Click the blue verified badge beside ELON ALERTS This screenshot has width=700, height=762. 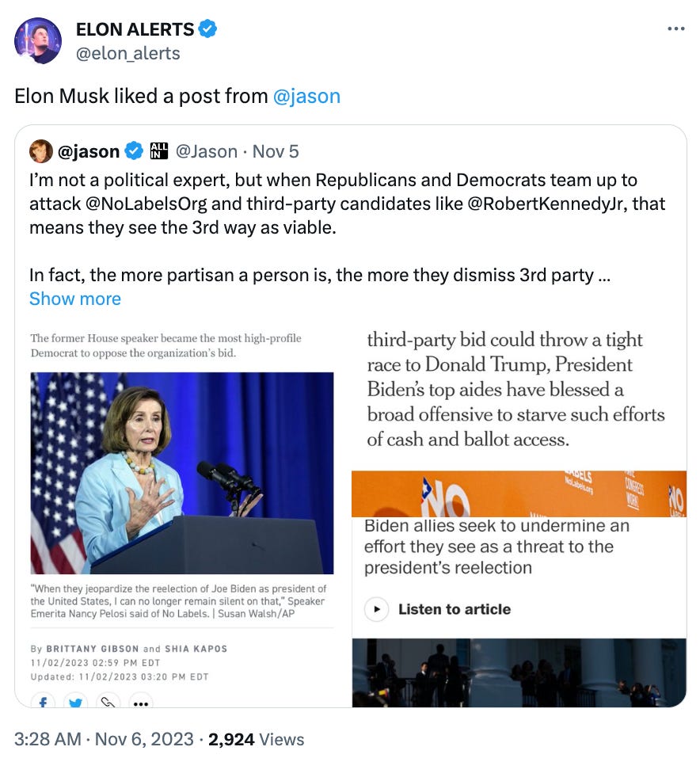(208, 29)
